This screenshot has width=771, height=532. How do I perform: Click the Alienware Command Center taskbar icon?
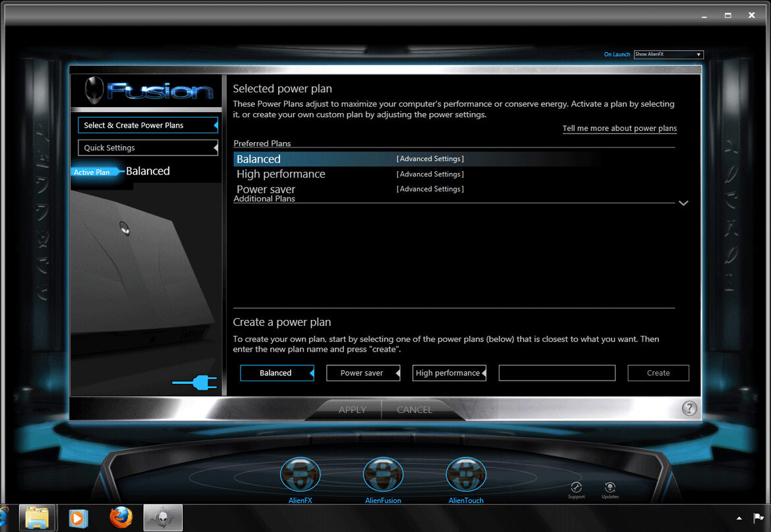tap(163, 518)
